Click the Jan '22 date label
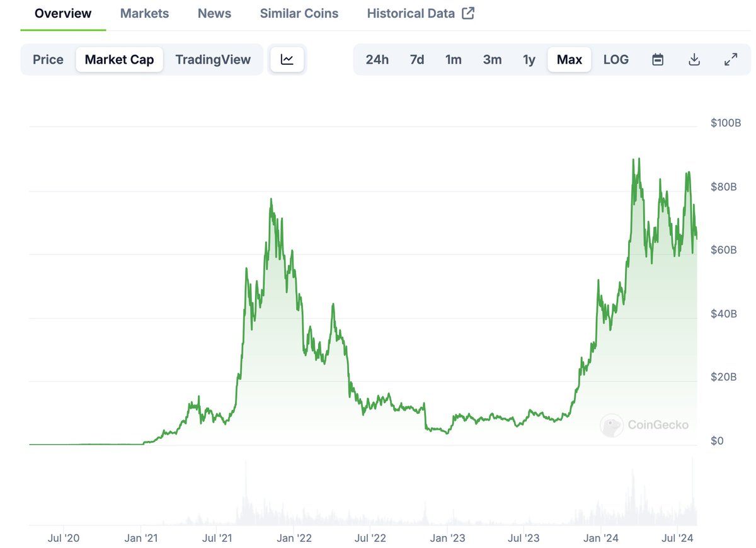756x548 pixels. 294,538
